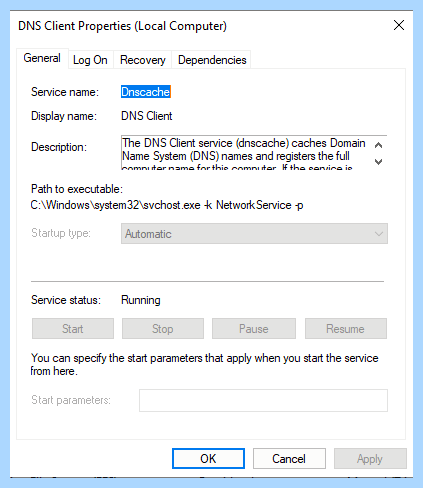Screen dimensions: 423x488
Task: Click the OK button
Action: pyautogui.click(x=208, y=459)
